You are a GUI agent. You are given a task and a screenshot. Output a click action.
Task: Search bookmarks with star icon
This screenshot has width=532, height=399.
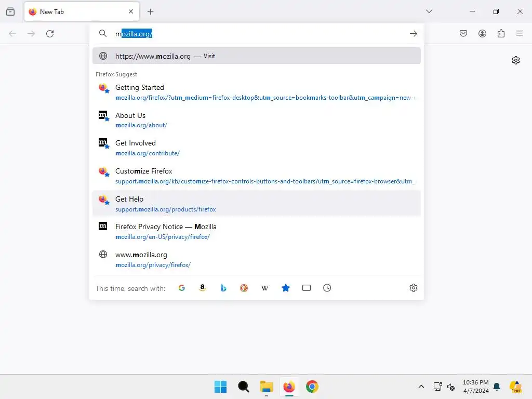pos(286,288)
